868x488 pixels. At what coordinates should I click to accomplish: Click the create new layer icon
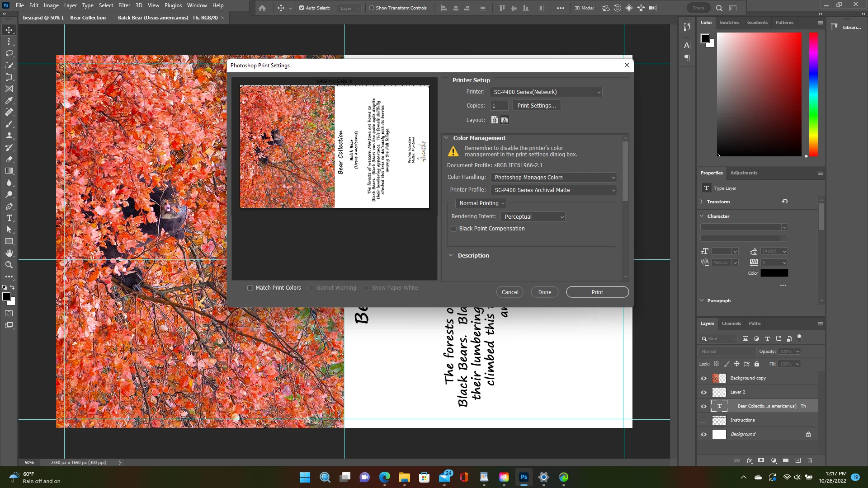(798, 460)
